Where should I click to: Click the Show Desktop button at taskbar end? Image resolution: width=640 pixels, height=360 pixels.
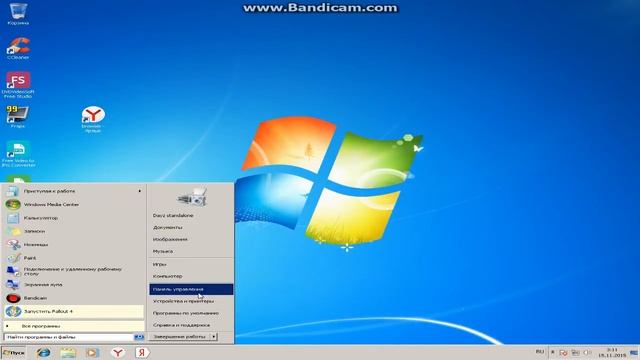point(634,353)
